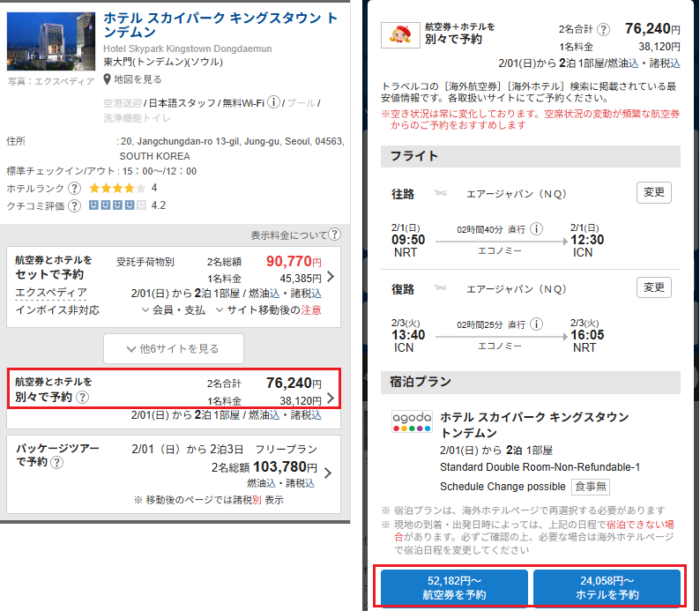
Task: Click the map pin icon beside 地図を見る
Action: 108,79
